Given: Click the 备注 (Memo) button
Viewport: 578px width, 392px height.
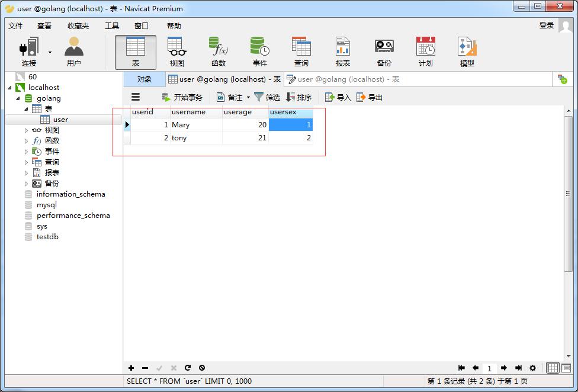Looking at the screenshot, I should [230, 97].
